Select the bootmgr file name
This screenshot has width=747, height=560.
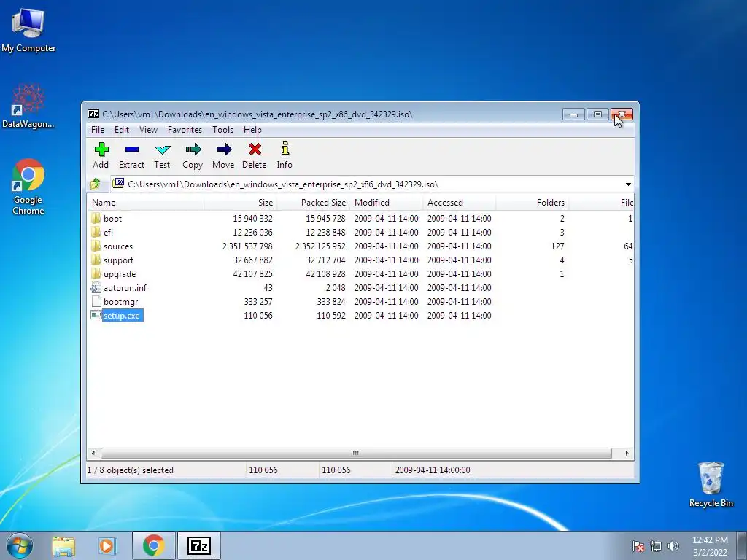(120, 301)
